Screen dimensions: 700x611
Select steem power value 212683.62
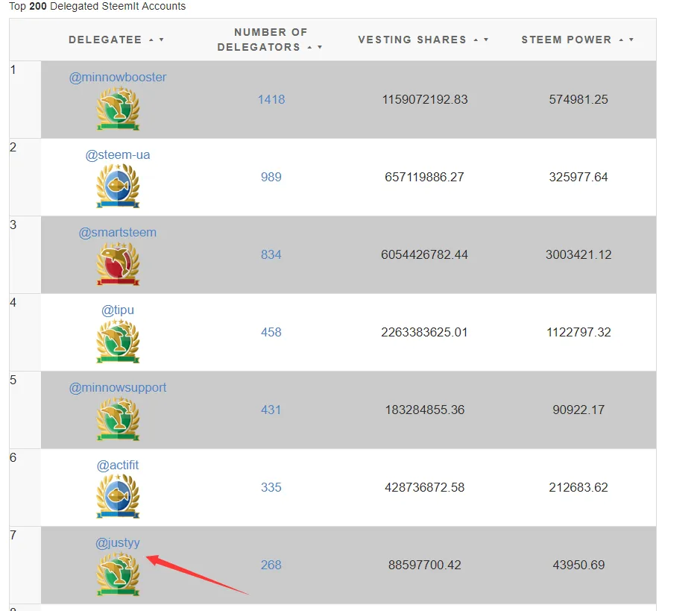(578, 487)
